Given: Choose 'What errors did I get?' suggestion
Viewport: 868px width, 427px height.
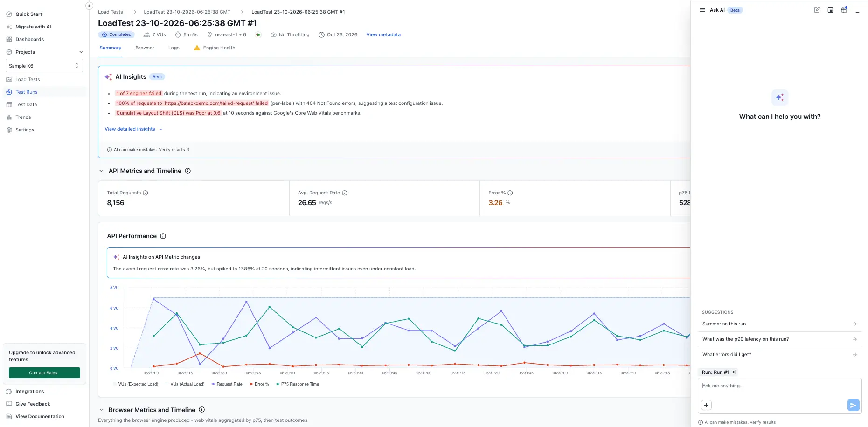Looking at the screenshot, I should pyautogui.click(x=779, y=355).
